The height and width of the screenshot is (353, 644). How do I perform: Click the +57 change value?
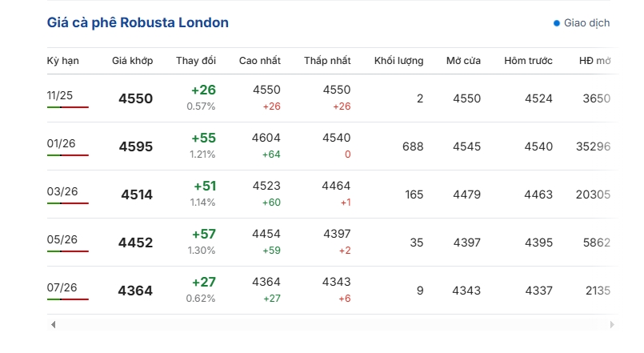(204, 235)
